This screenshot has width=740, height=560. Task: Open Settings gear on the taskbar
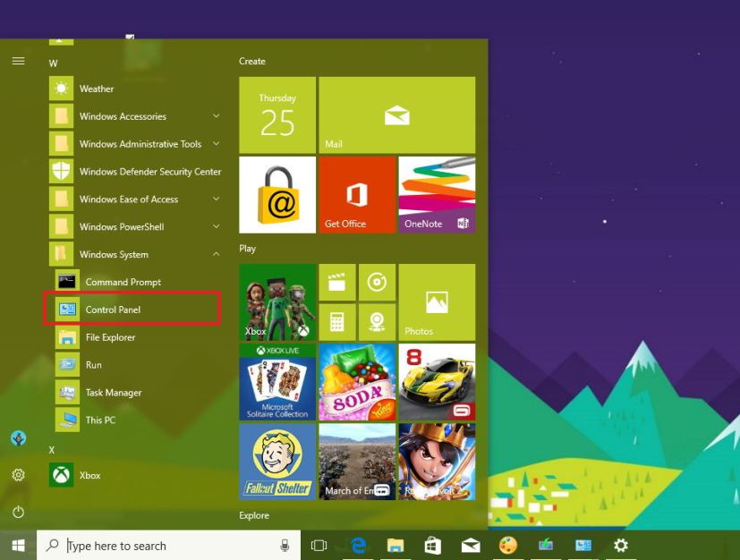621,546
